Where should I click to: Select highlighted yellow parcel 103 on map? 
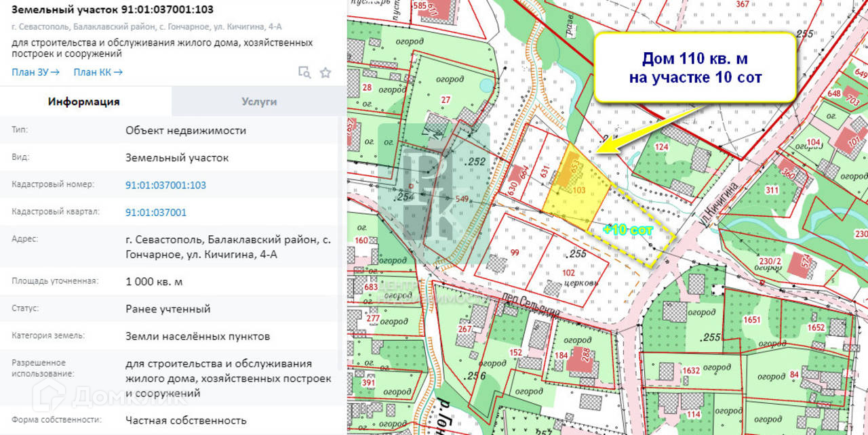578,190
